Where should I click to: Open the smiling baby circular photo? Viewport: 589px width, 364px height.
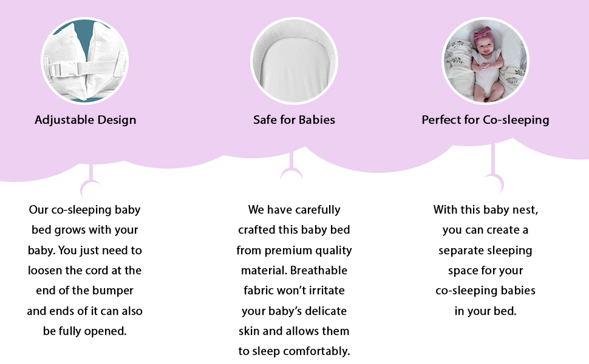pos(485,61)
